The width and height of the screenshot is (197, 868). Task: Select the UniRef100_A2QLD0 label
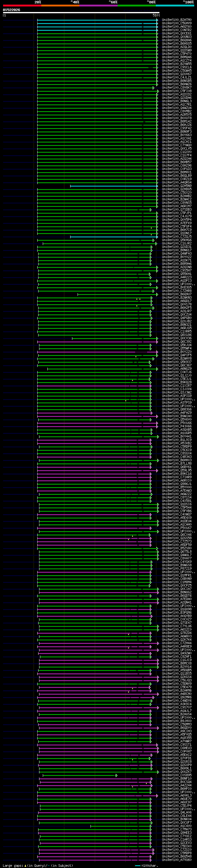[177, 47]
